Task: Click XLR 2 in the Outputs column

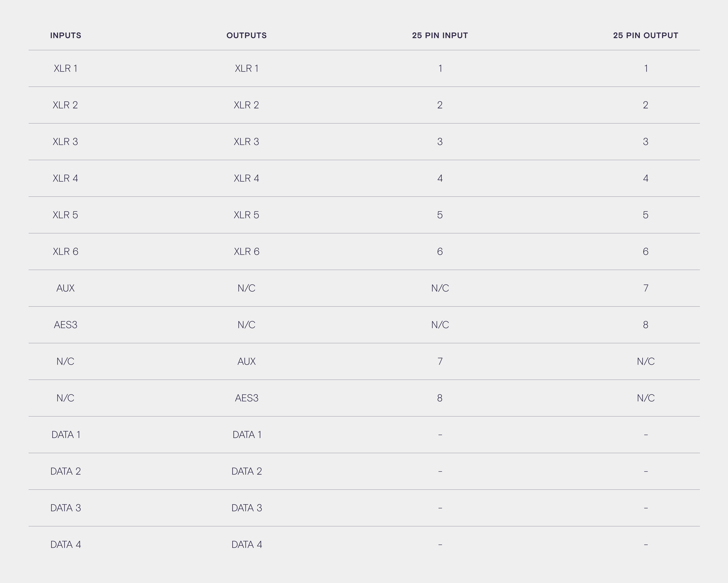Action: click(x=246, y=105)
